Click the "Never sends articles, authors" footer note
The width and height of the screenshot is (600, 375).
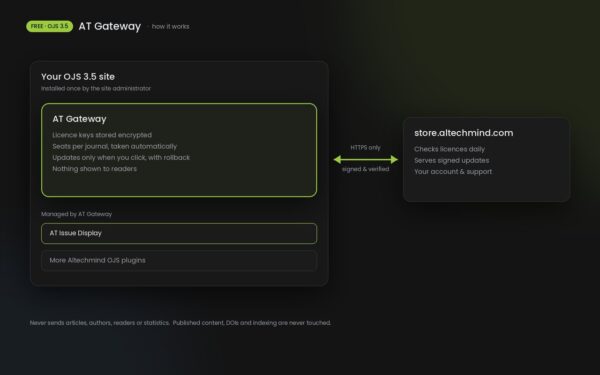coord(180,323)
